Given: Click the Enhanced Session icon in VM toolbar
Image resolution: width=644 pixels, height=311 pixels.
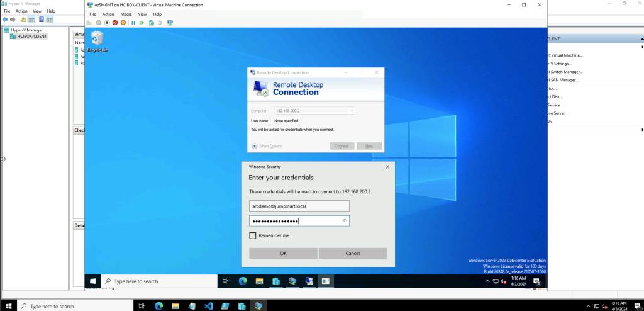Looking at the screenshot, I should (x=170, y=23).
